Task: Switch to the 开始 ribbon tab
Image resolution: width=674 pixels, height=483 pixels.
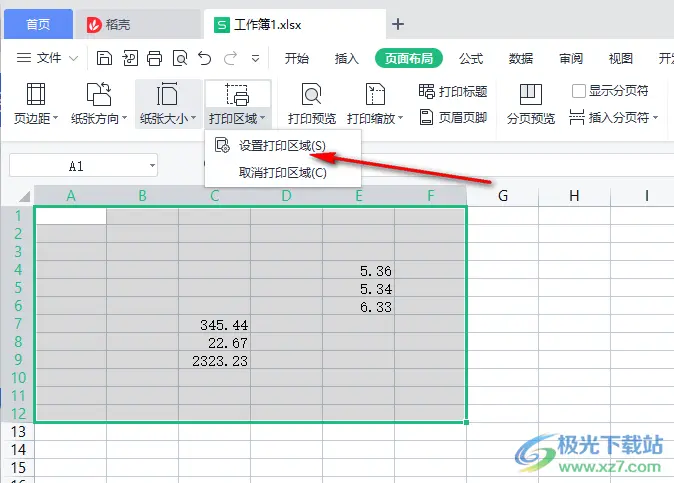Action: [297, 58]
